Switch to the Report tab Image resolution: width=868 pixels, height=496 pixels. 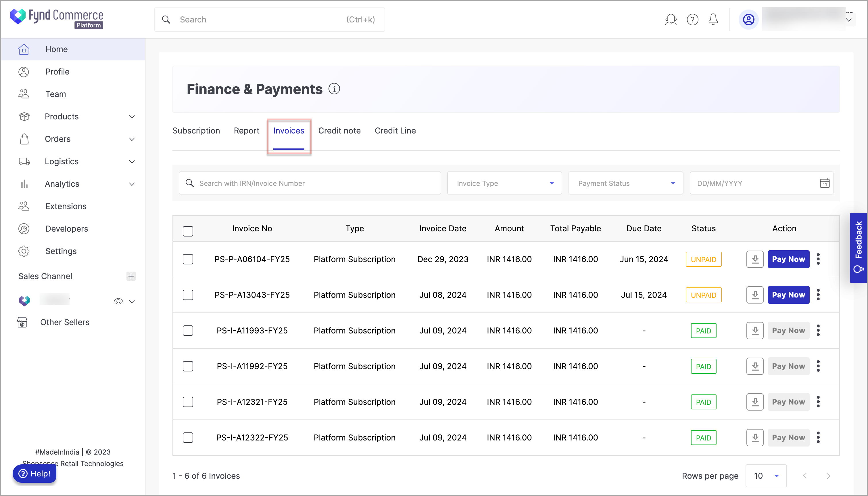(246, 131)
